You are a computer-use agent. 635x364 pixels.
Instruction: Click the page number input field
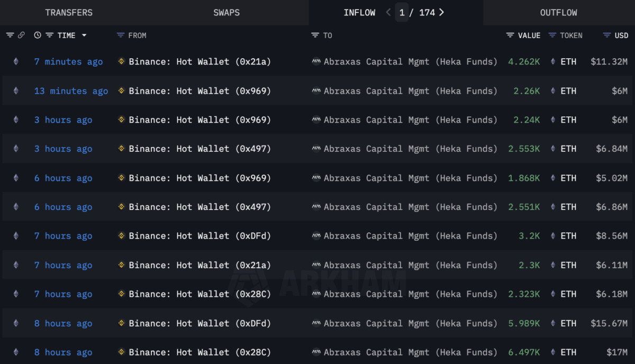(x=402, y=13)
